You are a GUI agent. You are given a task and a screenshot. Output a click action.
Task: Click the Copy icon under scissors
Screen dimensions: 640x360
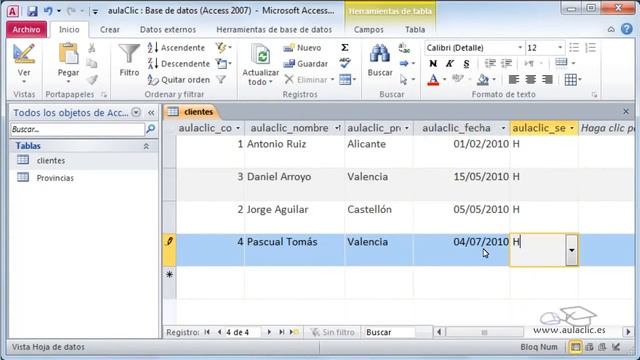click(x=92, y=64)
